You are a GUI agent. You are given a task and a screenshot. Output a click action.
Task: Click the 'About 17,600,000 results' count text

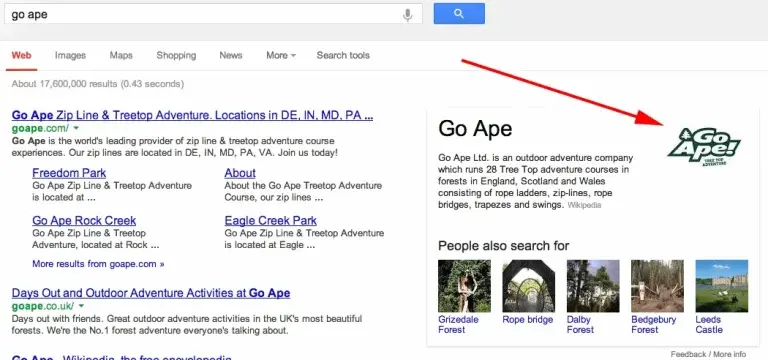(98, 84)
